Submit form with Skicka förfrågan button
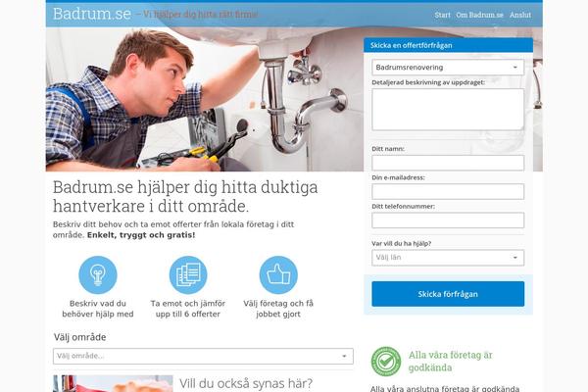Image resolution: width=588 pixels, height=392 pixels. tap(448, 294)
